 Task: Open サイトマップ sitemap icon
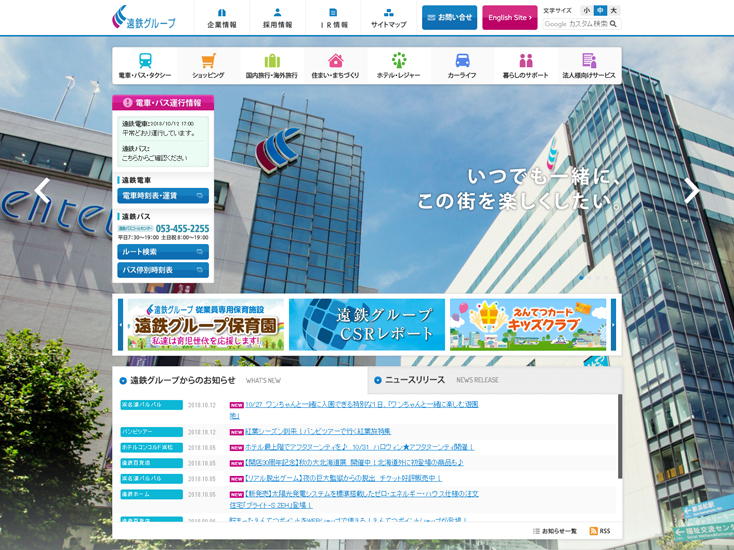pos(389,13)
